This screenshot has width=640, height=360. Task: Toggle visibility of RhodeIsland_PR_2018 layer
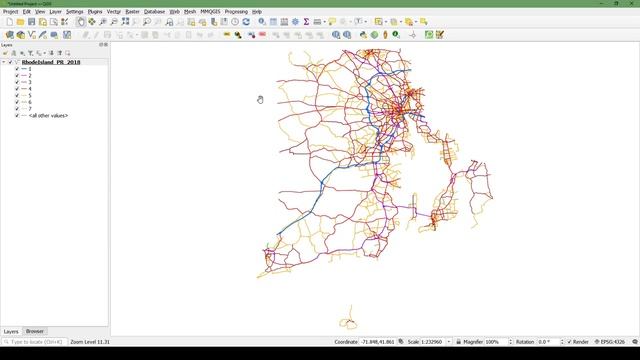(11, 62)
